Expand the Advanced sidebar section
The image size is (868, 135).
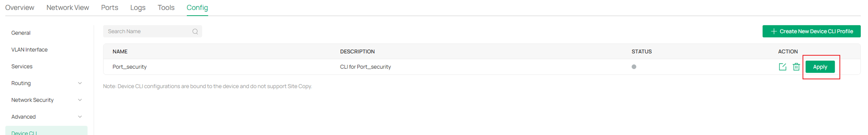click(80, 117)
